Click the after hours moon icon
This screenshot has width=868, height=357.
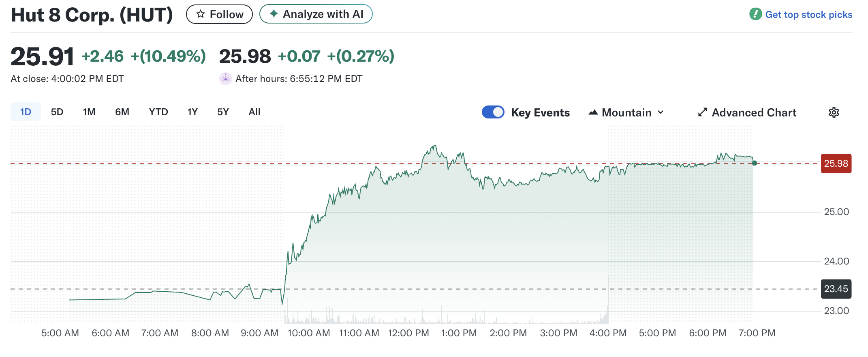click(x=225, y=78)
